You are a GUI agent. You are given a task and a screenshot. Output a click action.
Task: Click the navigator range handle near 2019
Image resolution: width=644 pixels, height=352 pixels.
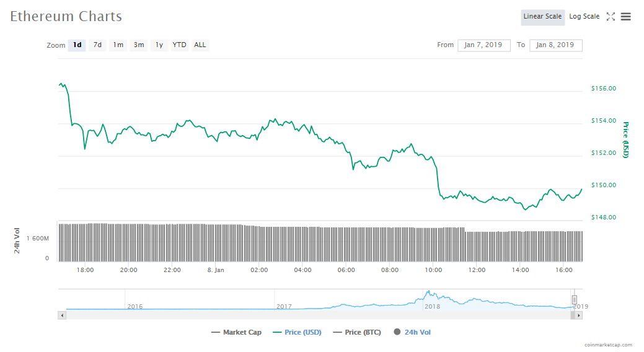point(574,300)
